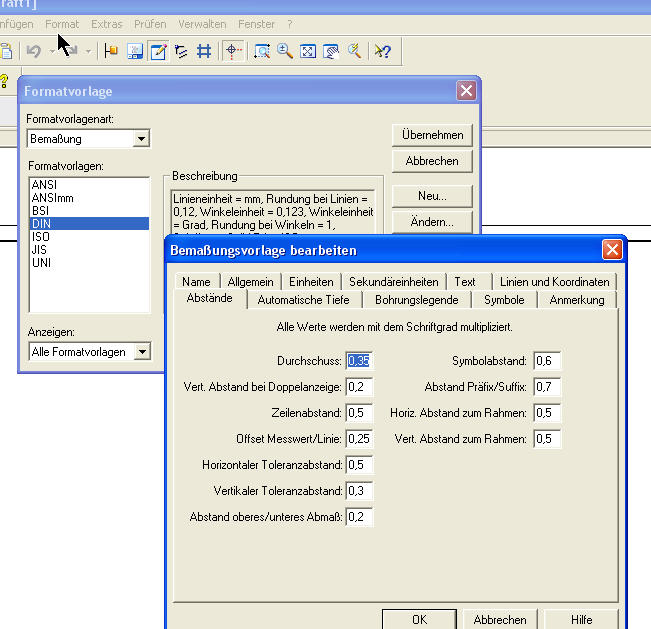Click the zoom area magnifier icon
Screen dimensions: 651x629
(x=262, y=51)
